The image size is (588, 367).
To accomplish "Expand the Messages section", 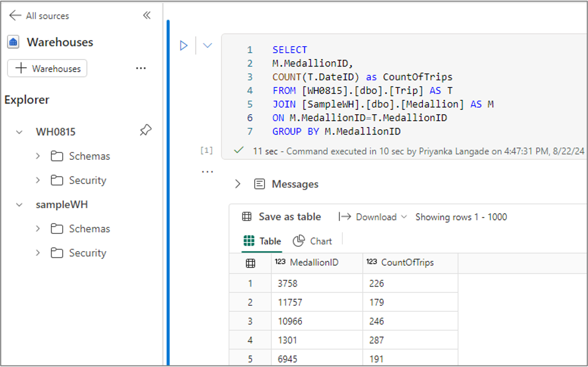I will 238,184.
